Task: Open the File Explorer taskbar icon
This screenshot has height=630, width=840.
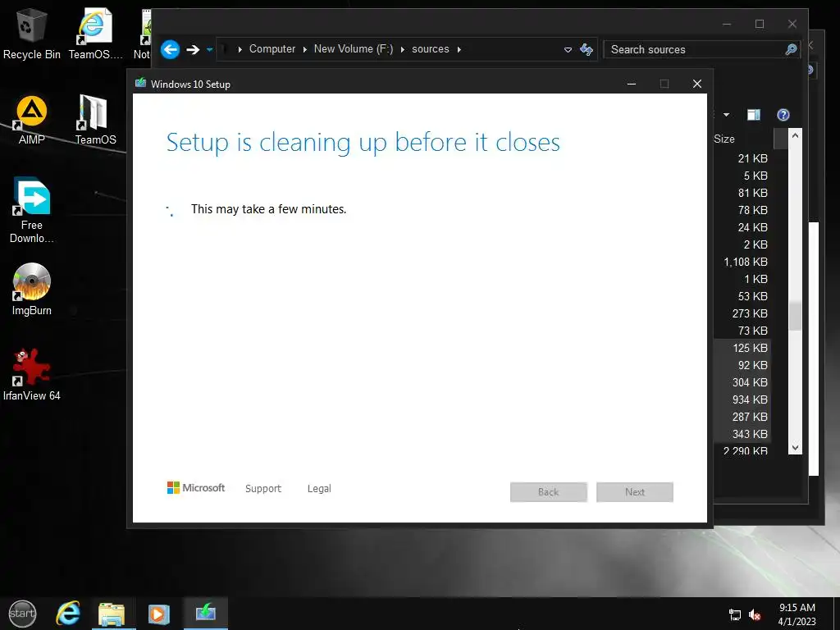Action: [x=112, y=614]
